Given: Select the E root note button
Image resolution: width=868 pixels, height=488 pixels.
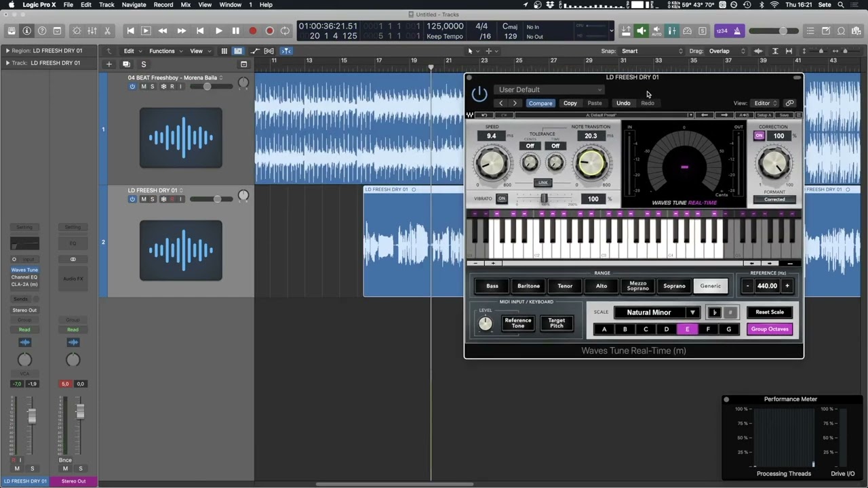Looking at the screenshot, I should pos(687,329).
